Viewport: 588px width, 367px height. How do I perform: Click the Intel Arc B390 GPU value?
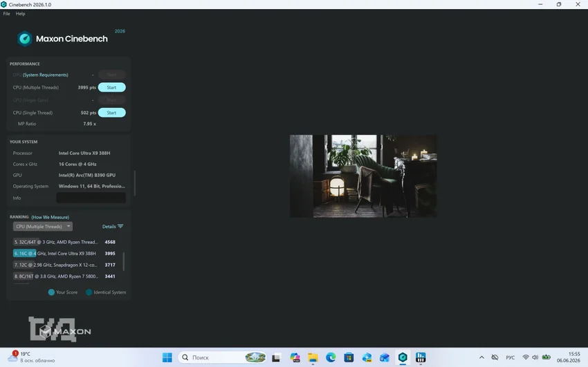[87, 176]
